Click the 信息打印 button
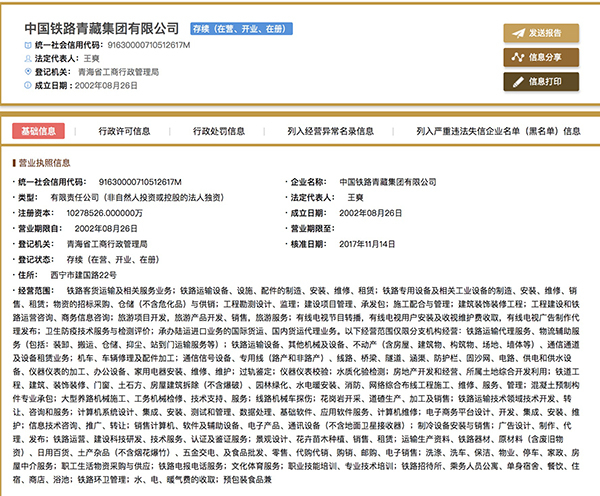Screen dimensions: 600x496 [541, 82]
